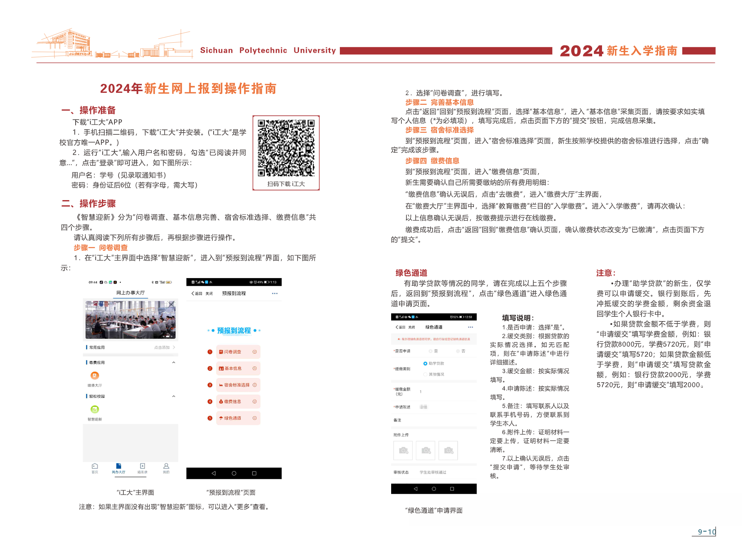The image size is (749, 560).
Task: Open the 缴费信息 money-bag step
Action: [x=238, y=401]
